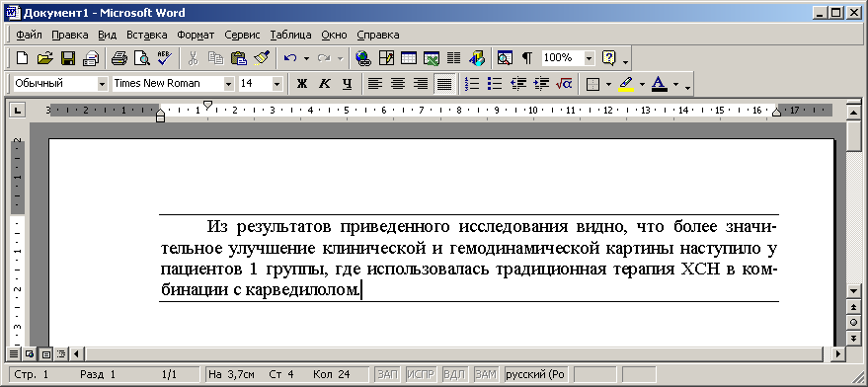Open Print Preview from the toolbar
868x387 pixels.
[142, 57]
